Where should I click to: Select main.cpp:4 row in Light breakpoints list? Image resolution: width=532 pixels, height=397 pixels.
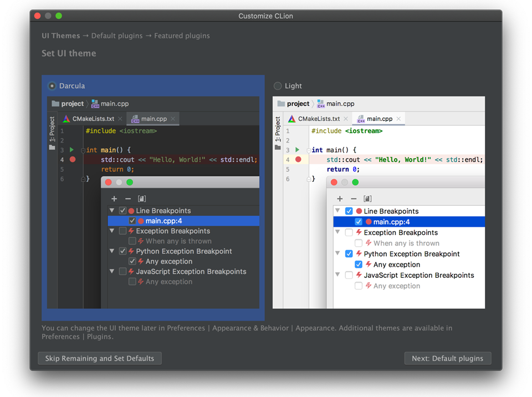coord(409,222)
